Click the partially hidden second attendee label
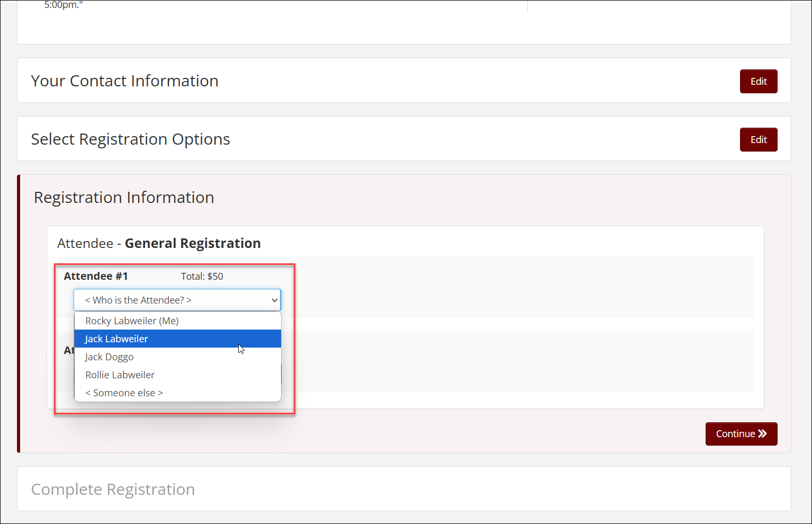This screenshot has width=812, height=524. [69, 350]
